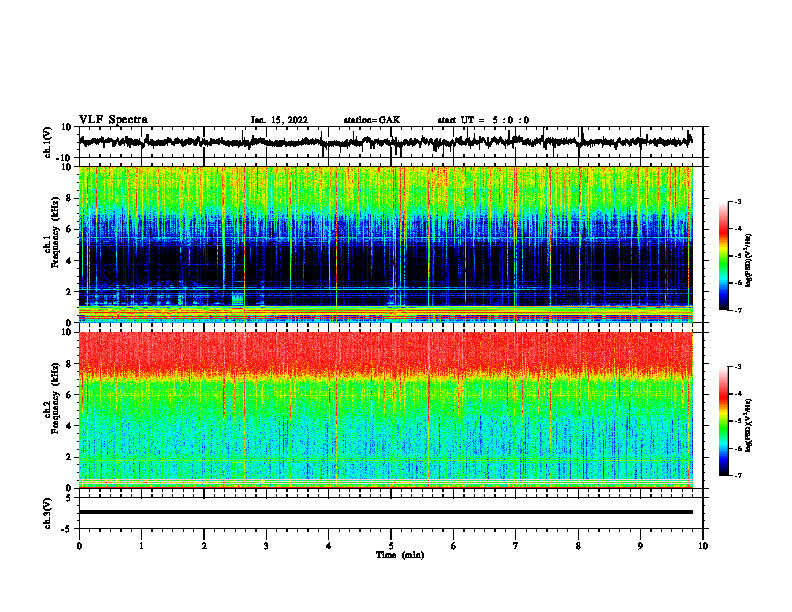Click the "5" tick on ch.3(V) axis

(x=69, y=498)
